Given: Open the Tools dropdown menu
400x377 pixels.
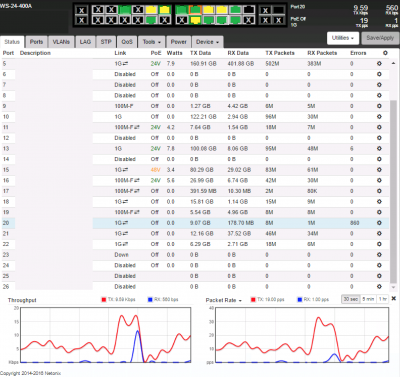Looking at the screenshot, I should coord(152,42).
